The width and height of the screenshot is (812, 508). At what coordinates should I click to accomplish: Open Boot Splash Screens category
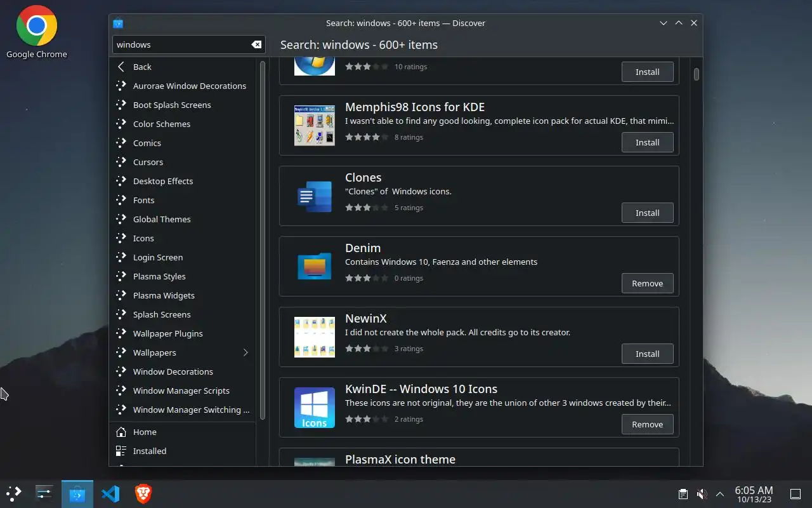point(183,105)
